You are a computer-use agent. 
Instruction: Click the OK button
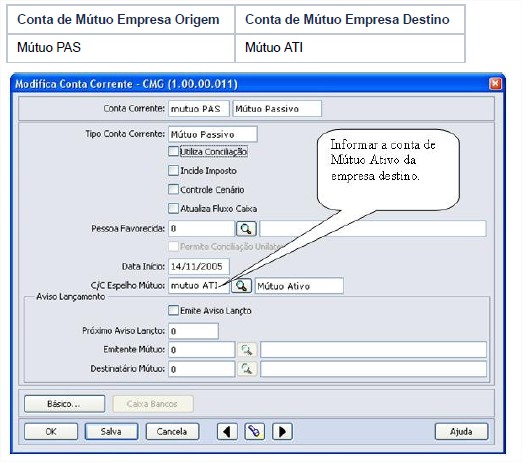coord(51,432)
